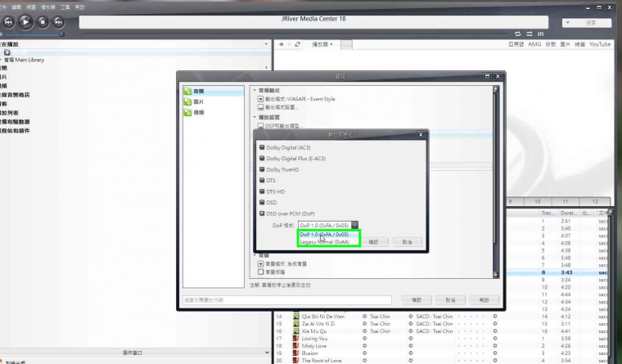Toggle the DSD over PCM (DoP) checkbox
The image size is (622, 364).
[x=262, y=213]
